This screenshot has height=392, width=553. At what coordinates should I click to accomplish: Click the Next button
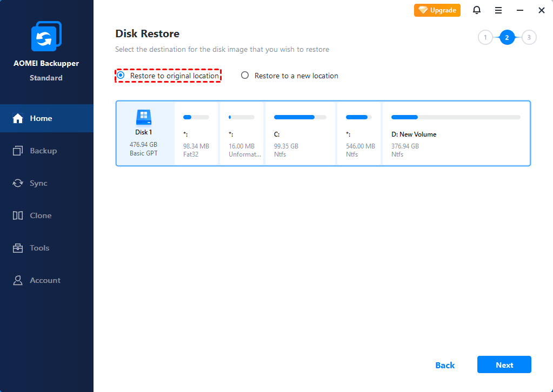[504, 364]
